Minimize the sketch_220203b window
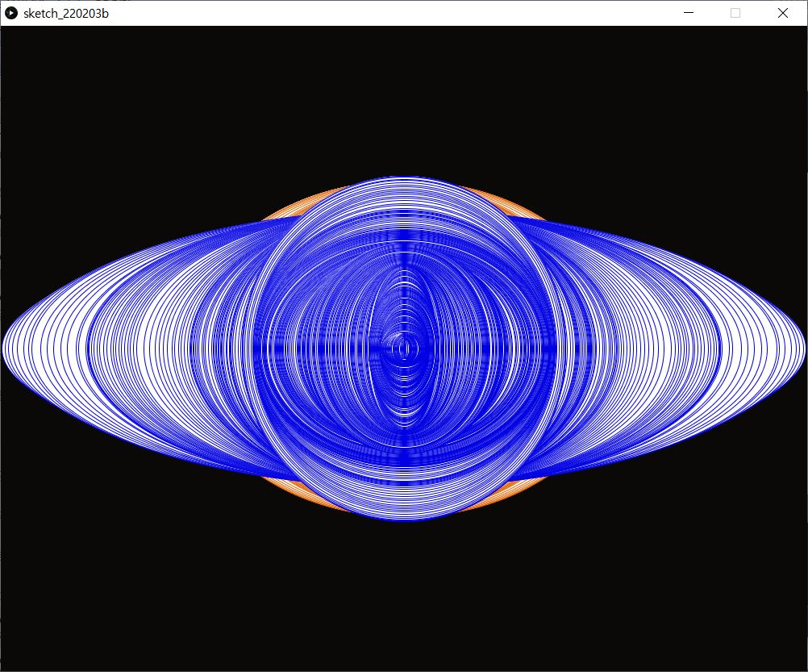Image resolution: width=808 pixels, height=672 pixels. 689,13
